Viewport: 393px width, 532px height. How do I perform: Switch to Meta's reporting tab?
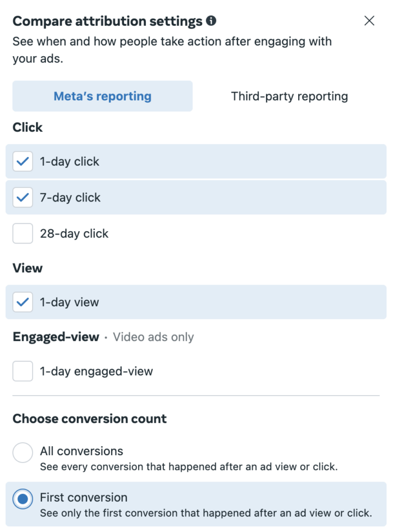click(x=102, y=96)
